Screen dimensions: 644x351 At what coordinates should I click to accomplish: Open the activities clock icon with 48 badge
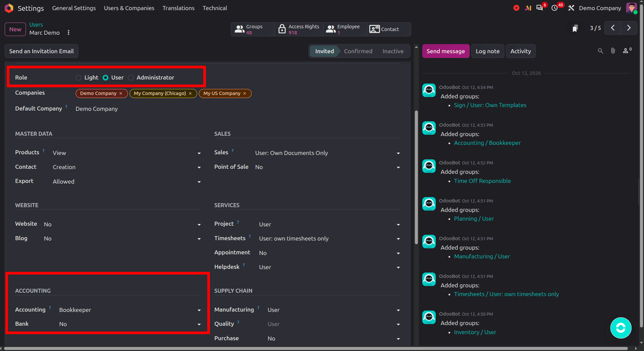click(x=554, y=8)
